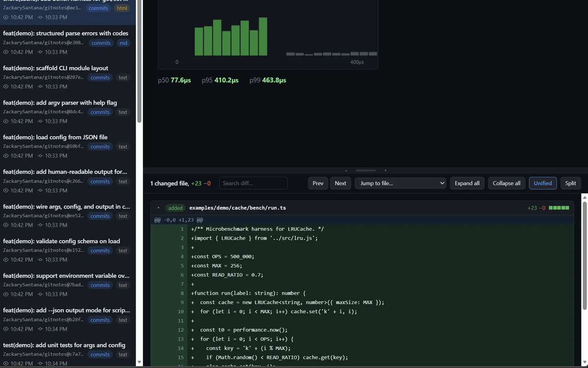
Task: Click the splitter down arrow above diff toolbar
Action: point(385,171)
